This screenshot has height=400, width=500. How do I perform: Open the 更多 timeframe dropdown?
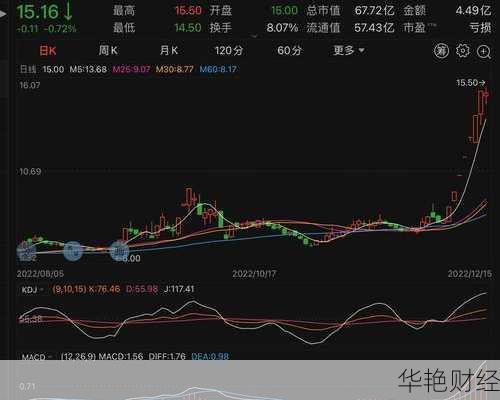tap(349, 51)
